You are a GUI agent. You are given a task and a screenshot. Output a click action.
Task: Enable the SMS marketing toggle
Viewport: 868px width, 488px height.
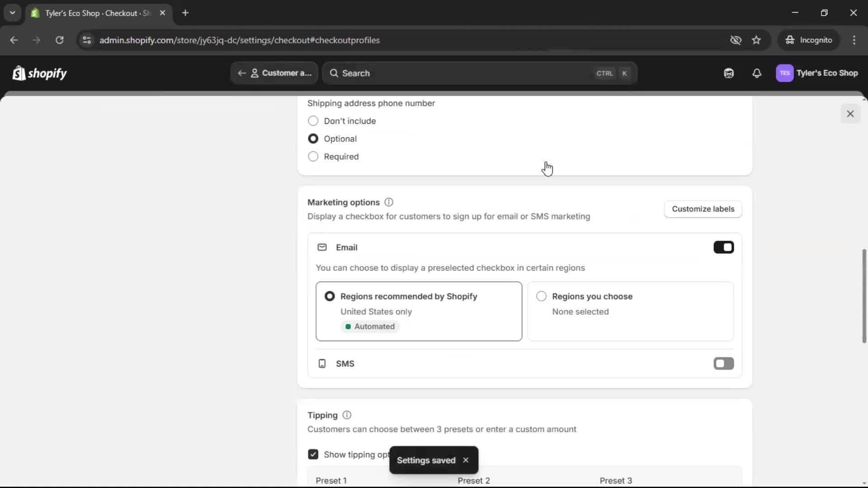point(723,363)
